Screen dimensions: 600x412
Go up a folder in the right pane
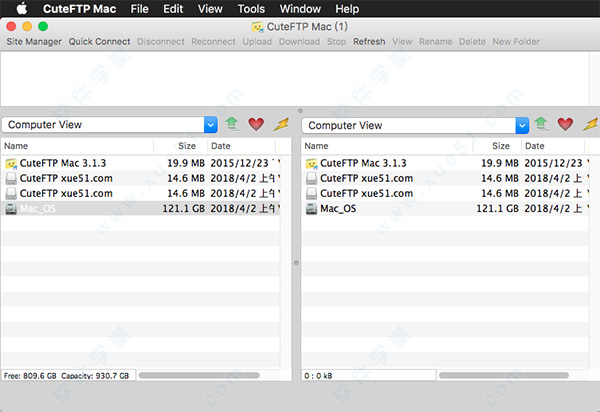[x=541, y=124]
